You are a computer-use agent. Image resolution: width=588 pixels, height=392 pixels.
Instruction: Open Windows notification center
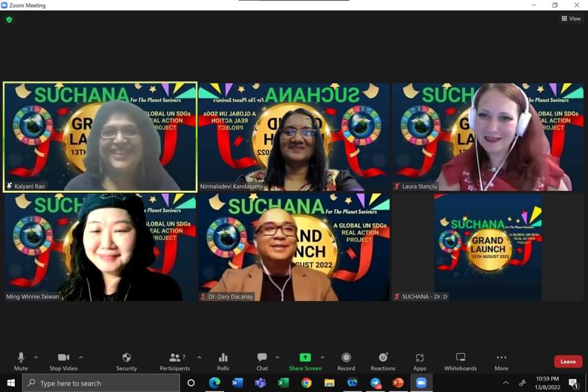tap(573, 383)
